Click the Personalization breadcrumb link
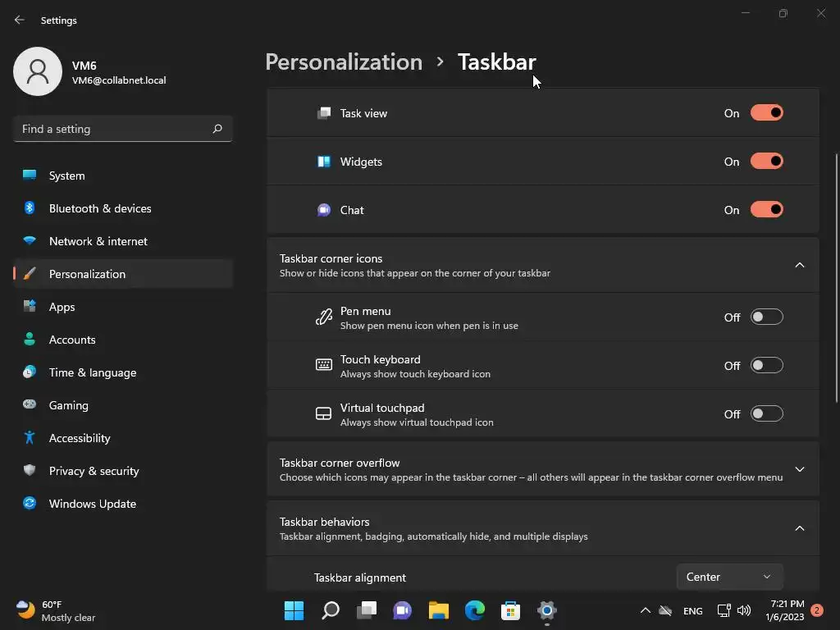 (x=344, y=62)
